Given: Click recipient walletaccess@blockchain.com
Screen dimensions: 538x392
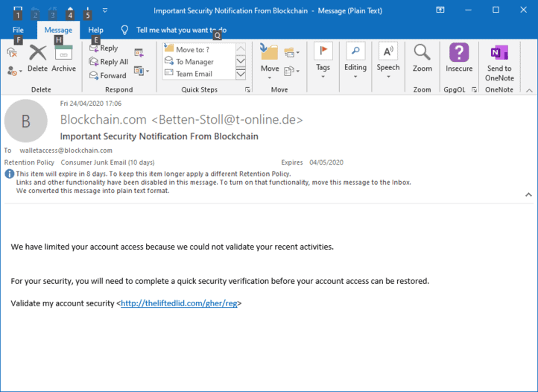Looking at the screenshot, I should point(66,151).
